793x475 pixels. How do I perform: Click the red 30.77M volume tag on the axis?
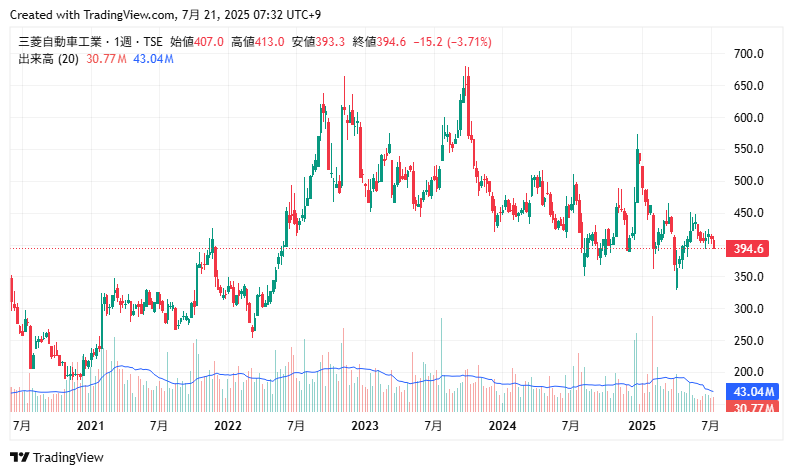click(x=753, y=406)
